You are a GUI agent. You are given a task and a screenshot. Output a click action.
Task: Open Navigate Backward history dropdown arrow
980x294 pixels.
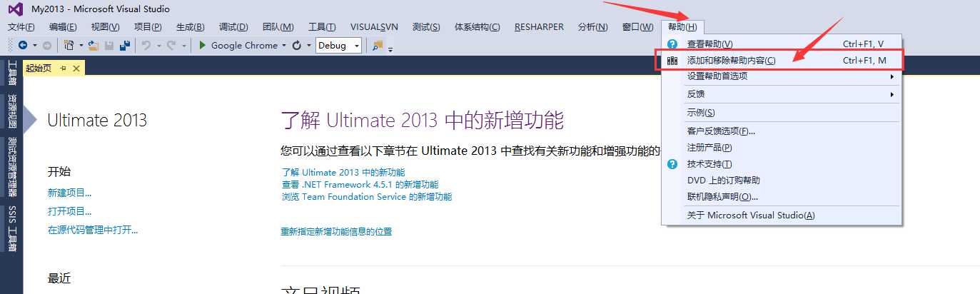click(34, 45)
